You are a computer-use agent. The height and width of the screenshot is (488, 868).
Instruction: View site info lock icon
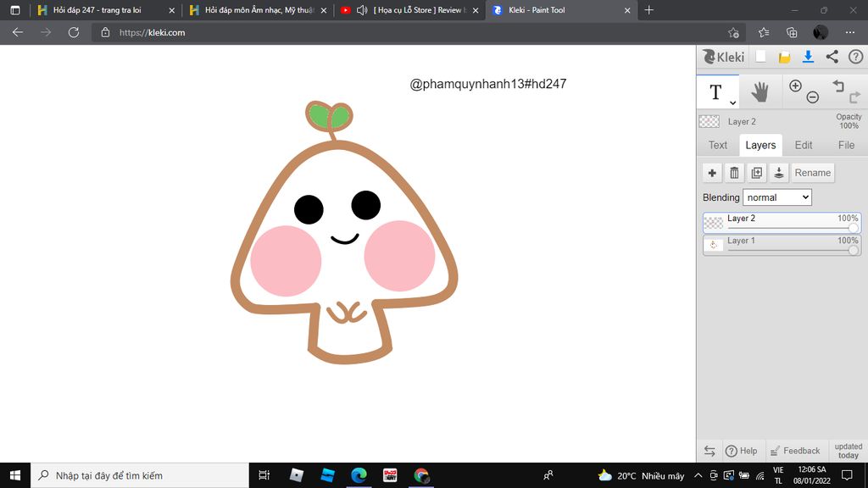[105, 33]
